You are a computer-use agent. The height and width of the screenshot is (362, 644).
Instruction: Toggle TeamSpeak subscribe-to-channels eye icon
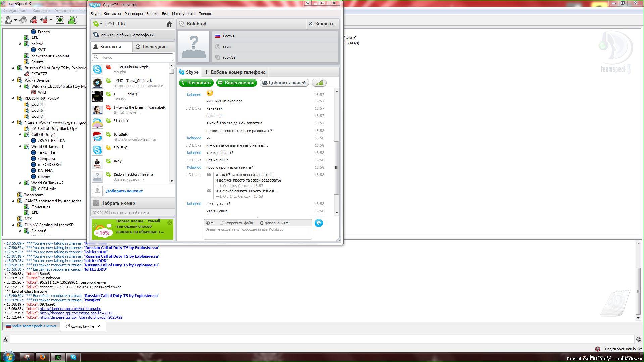60,20
